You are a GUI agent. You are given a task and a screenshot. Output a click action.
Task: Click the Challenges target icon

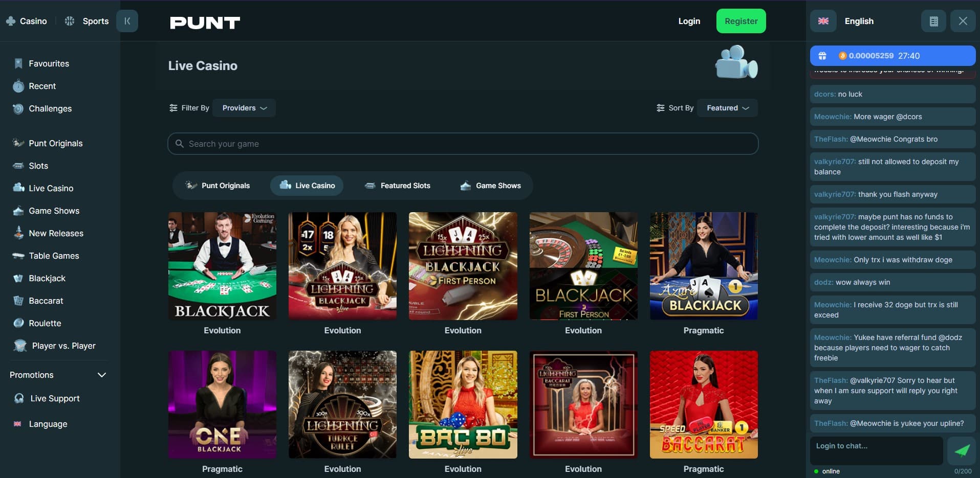coord(18,108)
